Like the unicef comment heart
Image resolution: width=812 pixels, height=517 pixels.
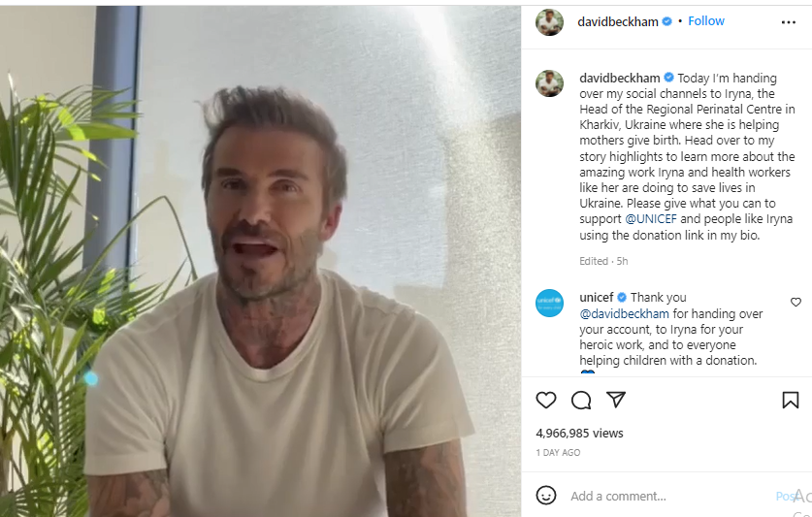(x=796, y=302)
